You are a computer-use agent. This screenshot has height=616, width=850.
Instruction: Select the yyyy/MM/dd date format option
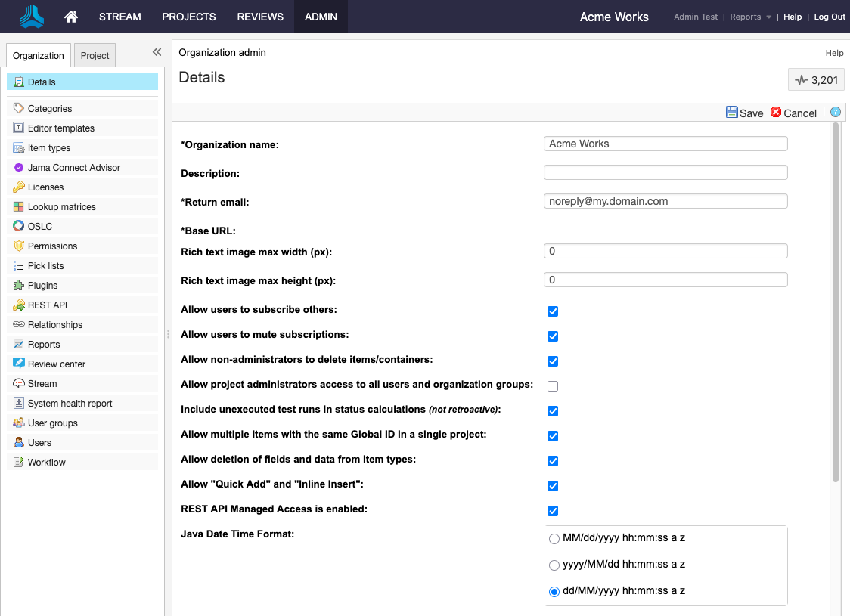click(554, 565)
